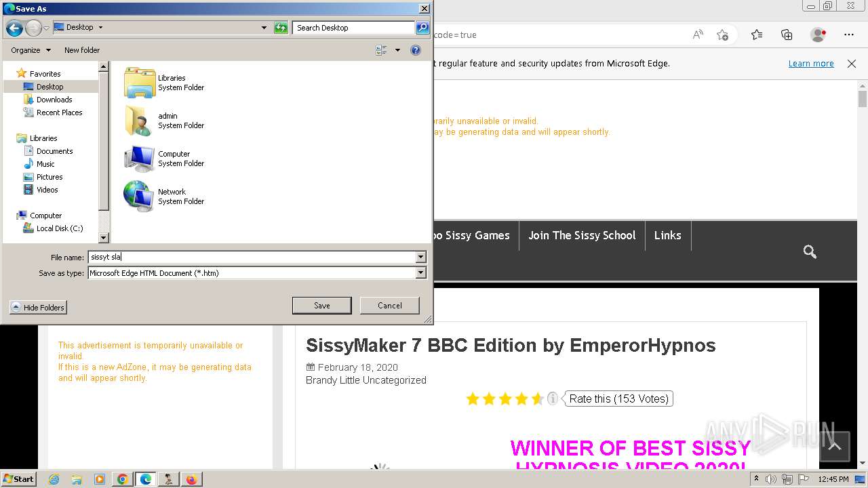The height and width of the screenshot is (488, 868).
Task: Open the Links menu item on webpage
Action: point(667,235)
